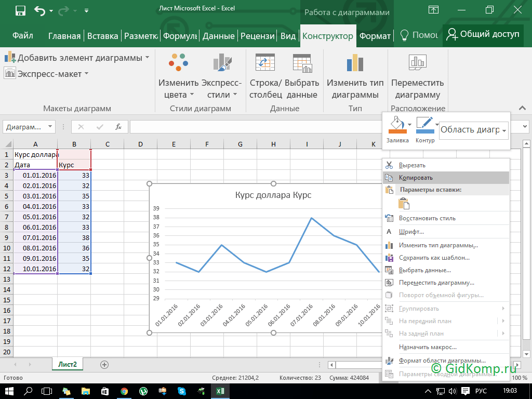Click the Save icon in title bar
The width and height of the screenshot is (532, 399).
[x=21, y=10]
